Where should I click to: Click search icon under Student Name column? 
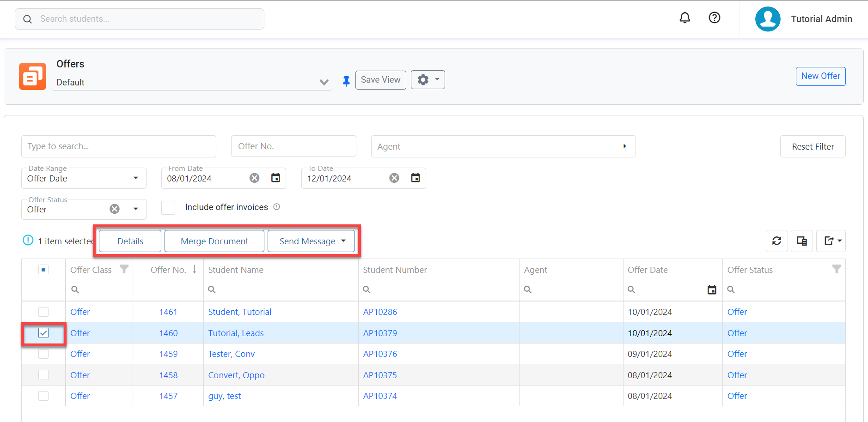[212, 289]
